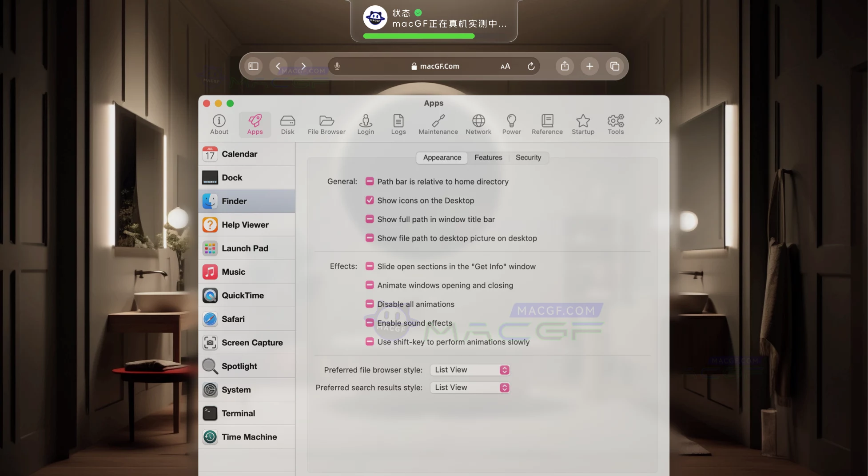Uncheck 'Show icons on the Desktop'
This screenshot has height=476, width=868.
370,200
